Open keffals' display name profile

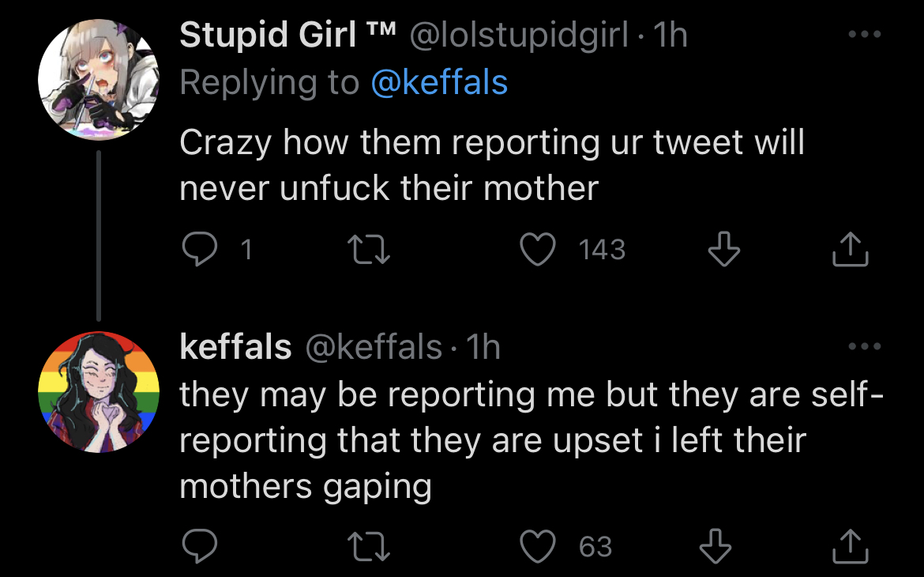coord(235,346)
